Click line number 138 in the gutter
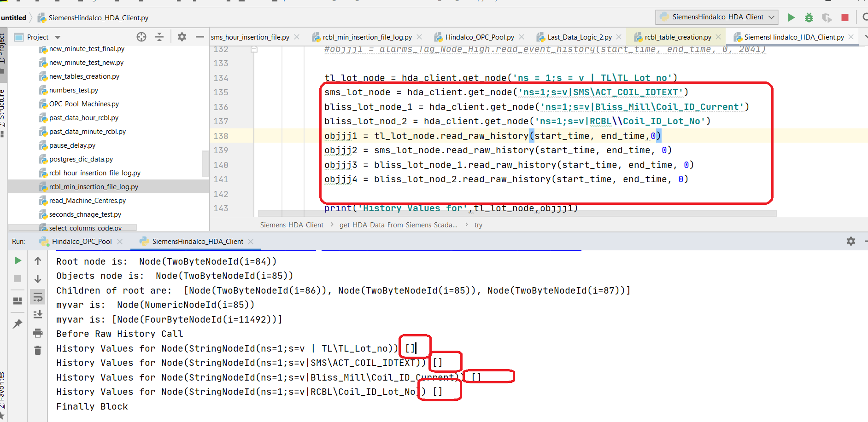This screenshot has width=868, height=422. click(x=221, y=136)
